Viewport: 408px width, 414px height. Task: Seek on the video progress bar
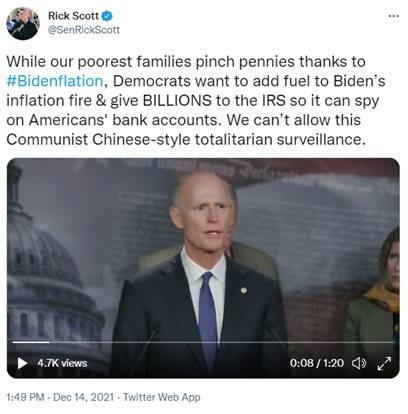point(203,342)
